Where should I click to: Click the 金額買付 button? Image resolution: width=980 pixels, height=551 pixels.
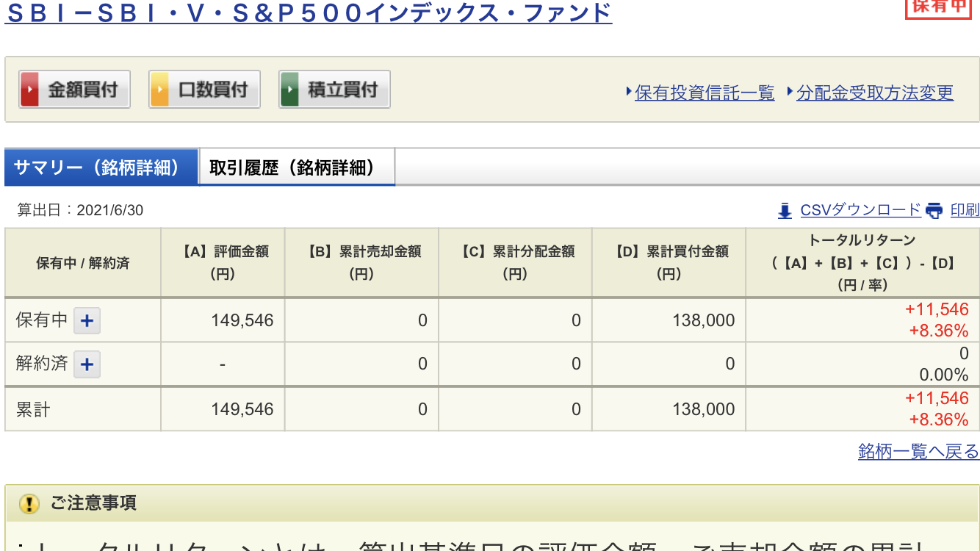74,90
